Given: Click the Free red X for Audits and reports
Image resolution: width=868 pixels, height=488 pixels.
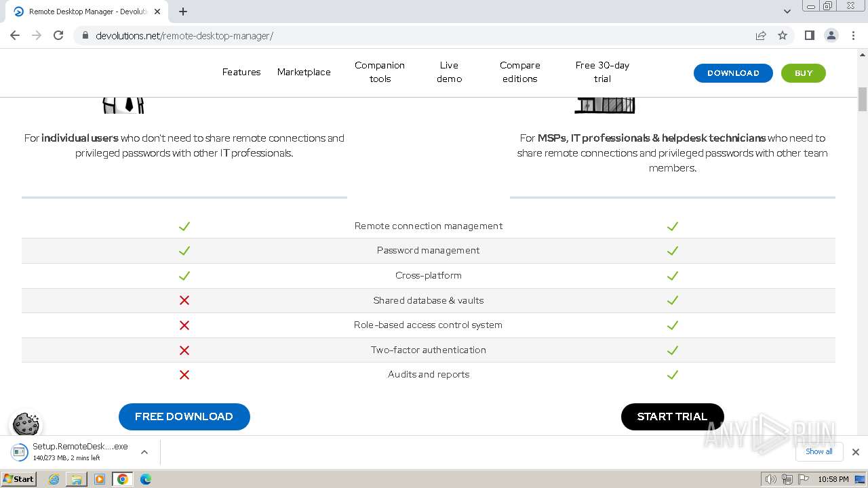Looking at the screenshot, I should click(x=184, y=375).
